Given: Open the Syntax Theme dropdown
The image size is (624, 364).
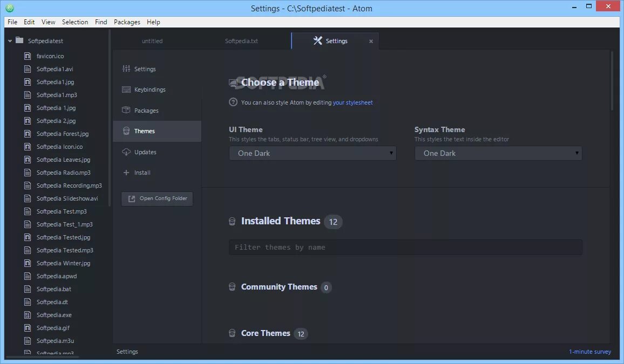Looking at the screenshot, I should (x=498, y=153).
